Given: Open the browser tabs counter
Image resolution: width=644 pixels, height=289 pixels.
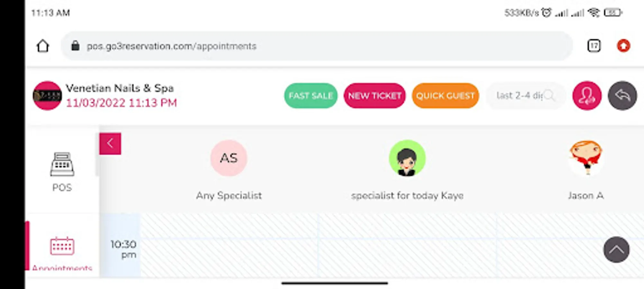Looking at the screenshot, I should (x=594, y=46).
